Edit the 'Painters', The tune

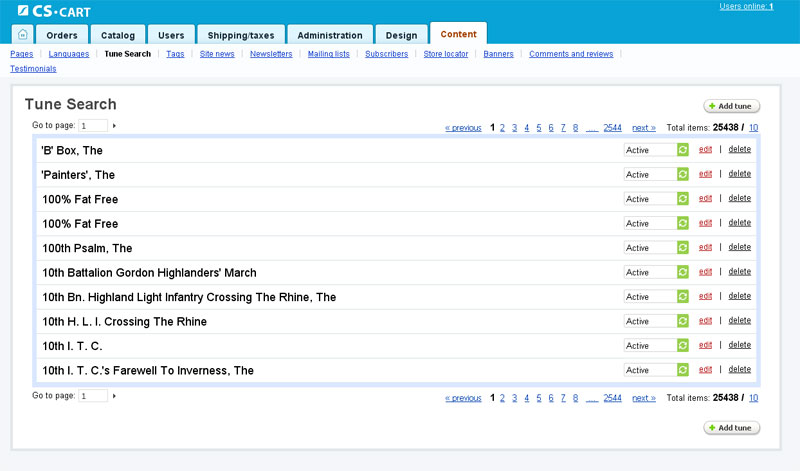click(x=705, y=174)
